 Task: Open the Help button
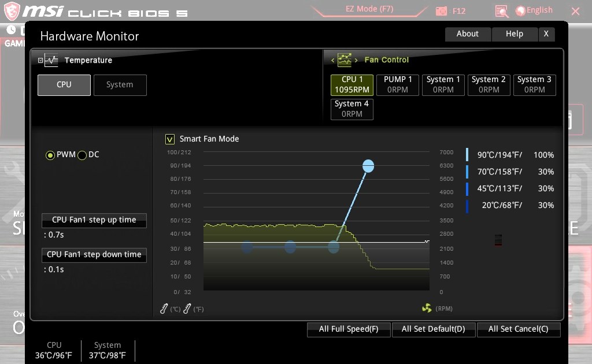[514, 34]
